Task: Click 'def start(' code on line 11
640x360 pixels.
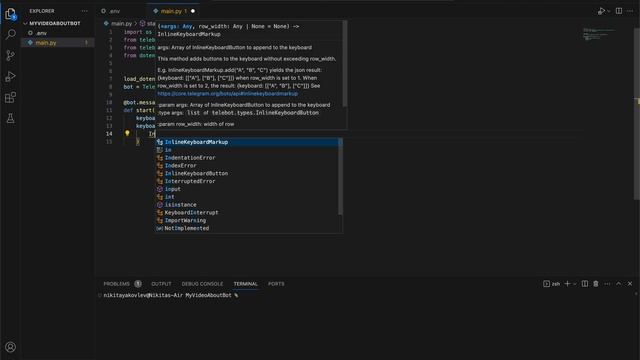Action: [x=139, y=110]
